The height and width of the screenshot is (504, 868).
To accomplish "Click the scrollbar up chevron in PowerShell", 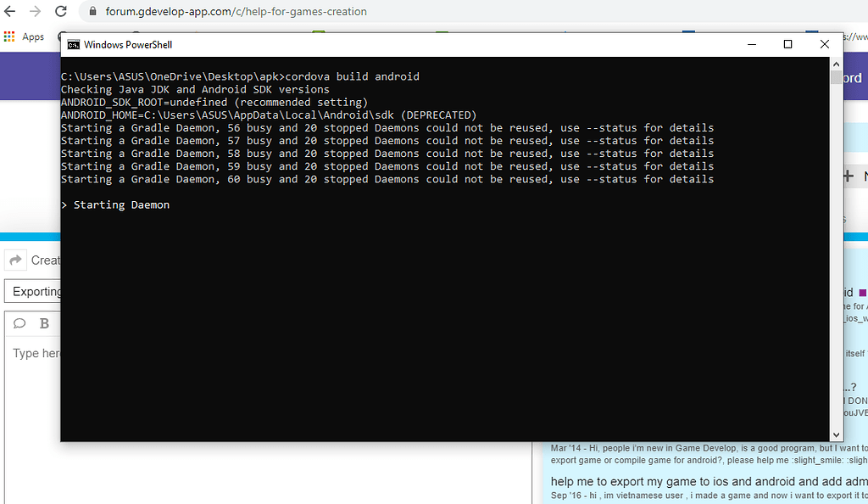I will coord(836,63).
